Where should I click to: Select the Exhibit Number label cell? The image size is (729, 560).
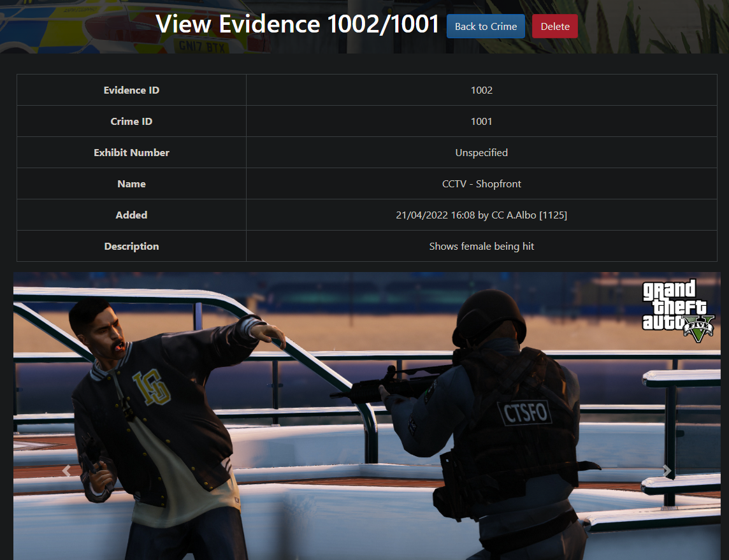tap(131, 152)
